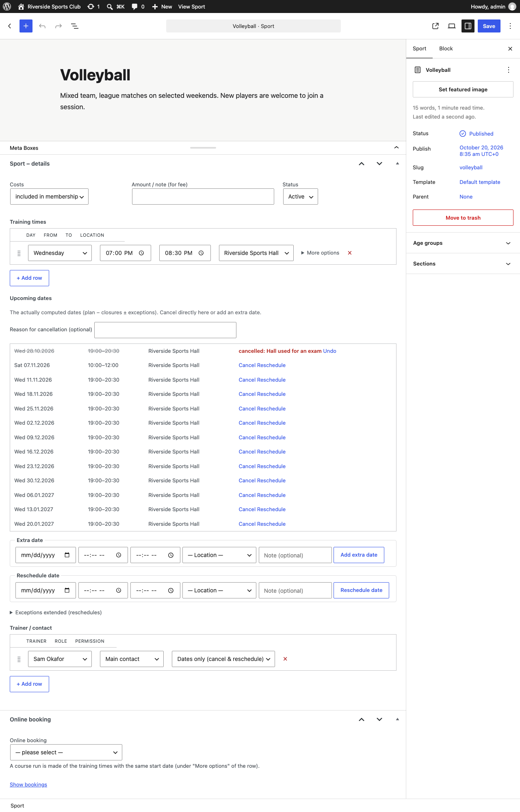Viewport: 520px width, 812px height.
Task: Remove the Wednesday training row
Action: (350, 253)
